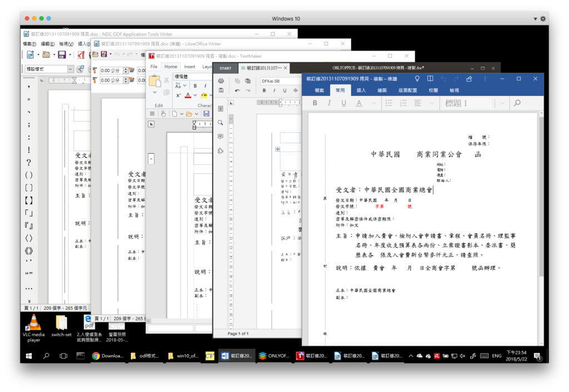Click the Share icon in Word title bar

469,79
